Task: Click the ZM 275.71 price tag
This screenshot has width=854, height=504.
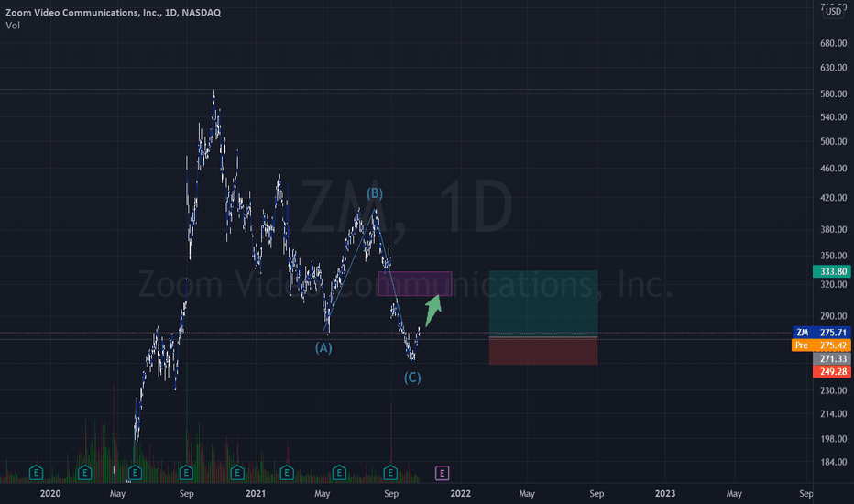Action: 821,333
